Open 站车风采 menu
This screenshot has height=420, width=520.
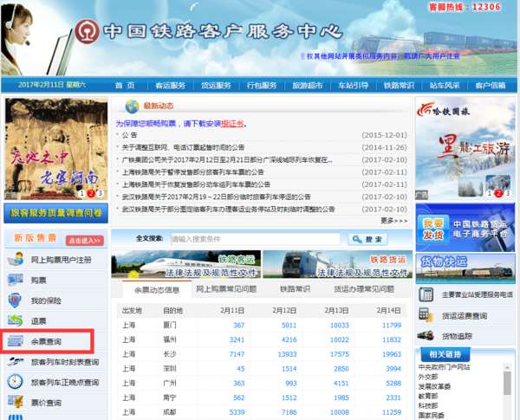click(445, 85)
